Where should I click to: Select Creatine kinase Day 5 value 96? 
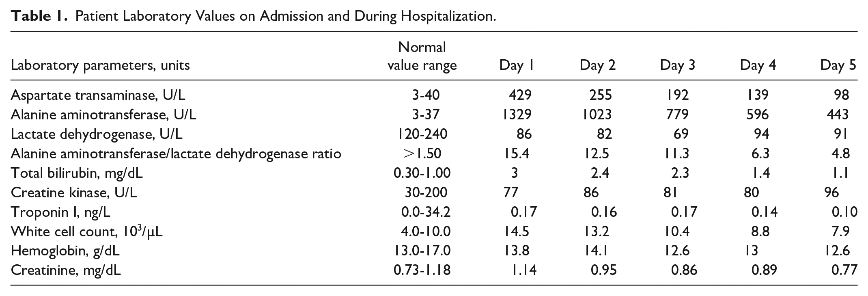pyautogui.click(x=831, y=192)
